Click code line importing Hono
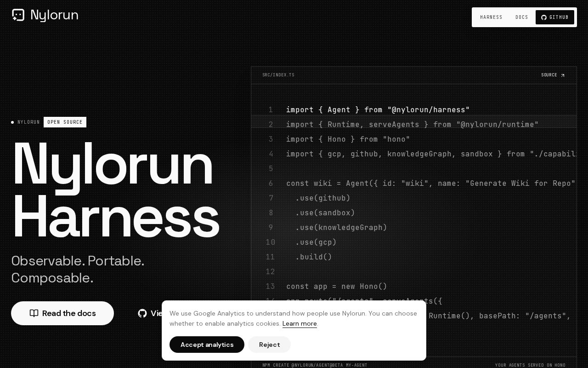This screenshot has width=588, height=368. (348, 139)
